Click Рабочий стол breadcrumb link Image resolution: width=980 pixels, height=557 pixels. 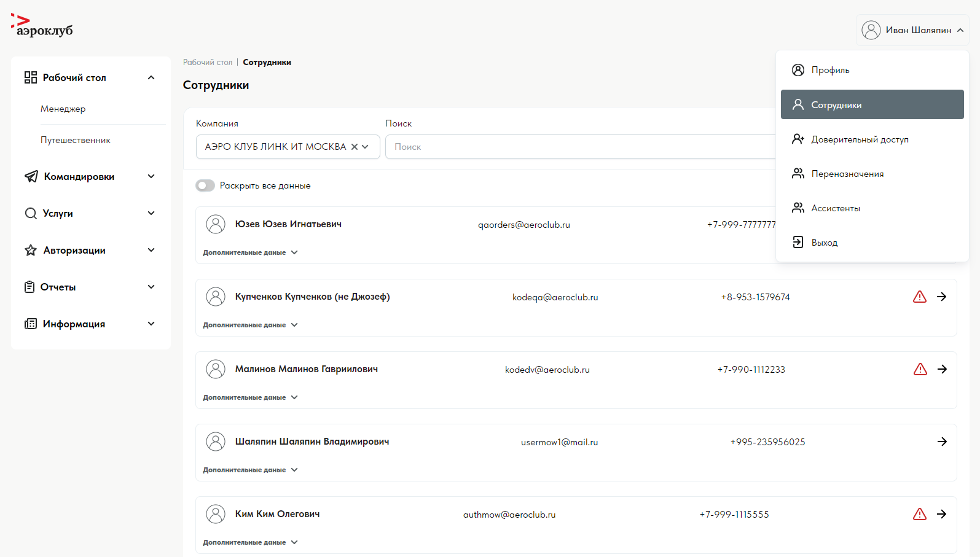(x=208, y=63)
